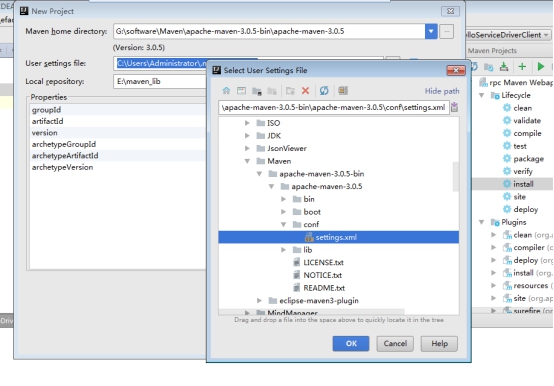Run Maven build with green play icon
Screen dimensions: 554x386
tap(541, 66)
